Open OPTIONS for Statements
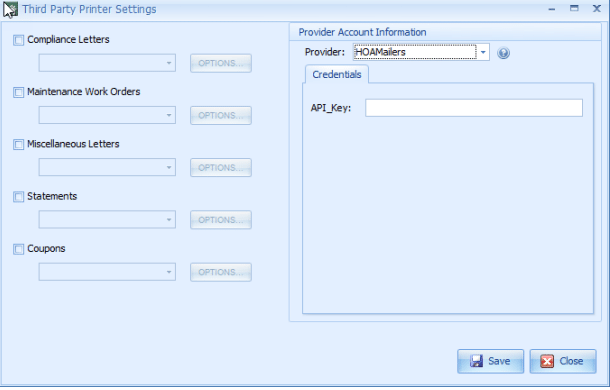Viewport: 610px width, 390px height. (221, 220)
